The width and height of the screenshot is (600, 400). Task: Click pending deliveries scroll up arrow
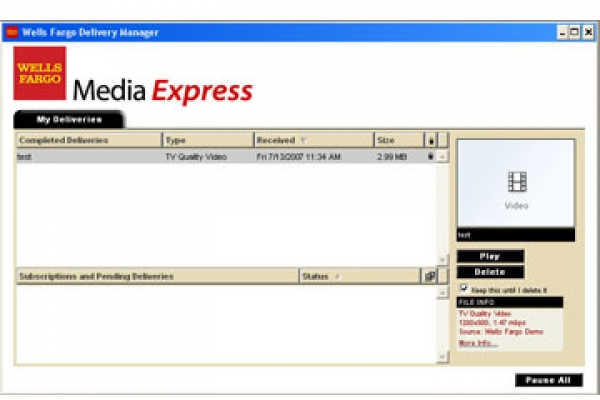pos(442,293)
